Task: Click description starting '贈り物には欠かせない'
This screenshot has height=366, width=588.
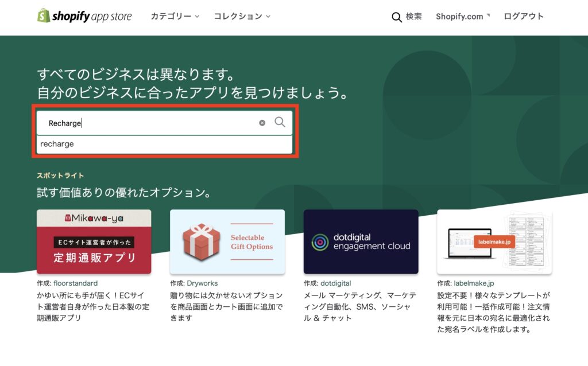Action: (x=226, y=307)
